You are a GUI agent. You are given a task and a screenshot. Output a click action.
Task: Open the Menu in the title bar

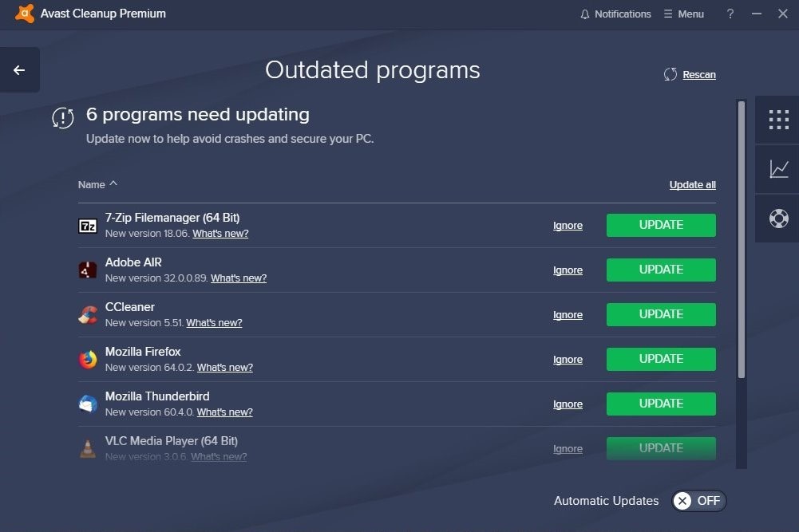tap(684, 14)
